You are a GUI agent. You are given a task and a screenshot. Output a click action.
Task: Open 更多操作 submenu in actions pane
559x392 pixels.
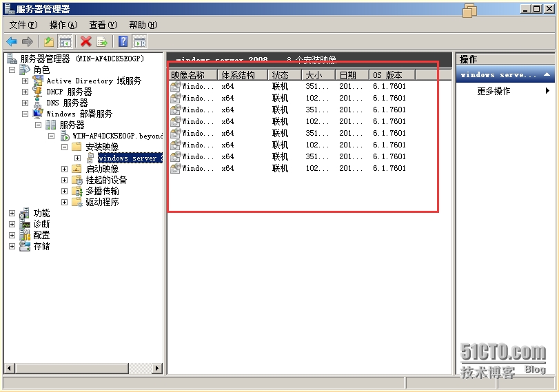tap(505, 91)
